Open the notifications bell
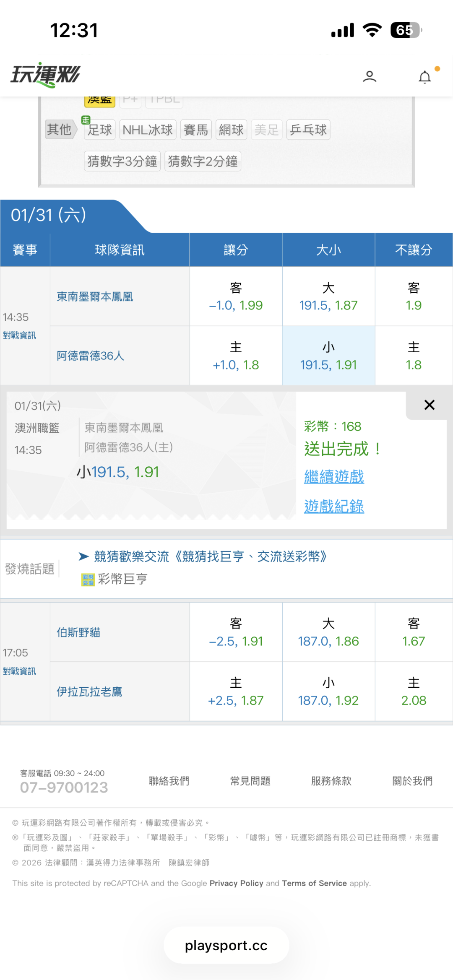 (425, 77)
